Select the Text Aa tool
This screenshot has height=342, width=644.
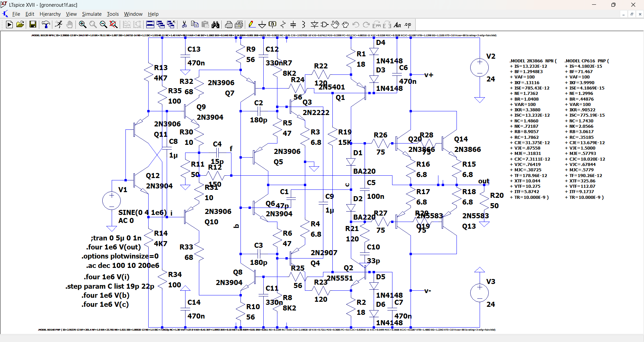pos(397,24)
